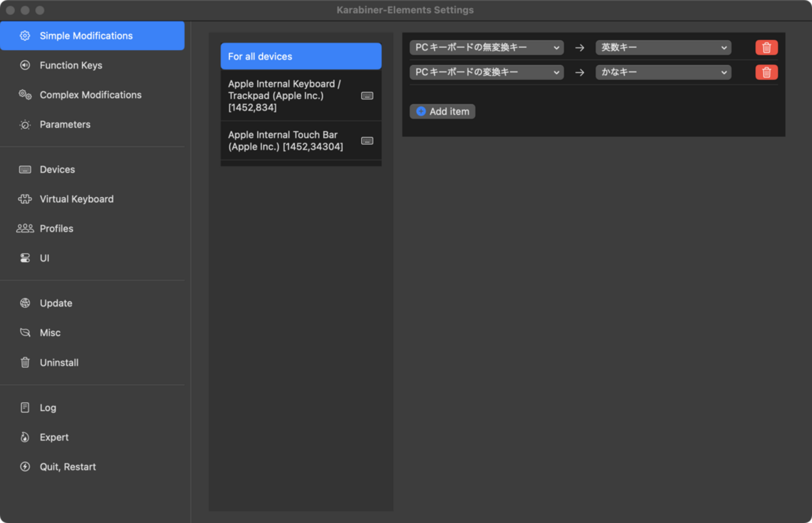
Task: Delete the 無変換キー to 英数キー mapping
Action: coord(766,48)
